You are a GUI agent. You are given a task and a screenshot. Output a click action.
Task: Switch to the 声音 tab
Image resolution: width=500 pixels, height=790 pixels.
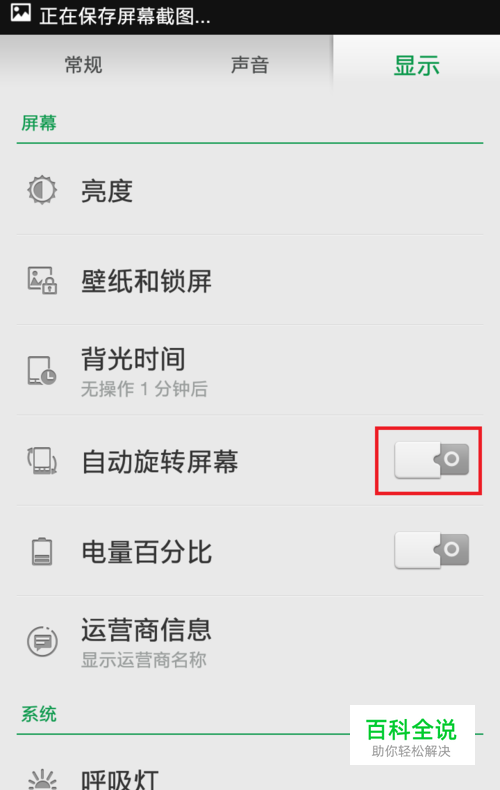tap(249, 64)
